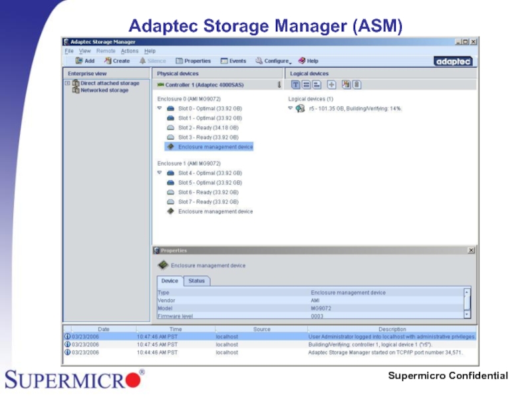Click the Slot 2 drive icon
The width and height of the screenshot is (532, 399).
click(171, 128)
